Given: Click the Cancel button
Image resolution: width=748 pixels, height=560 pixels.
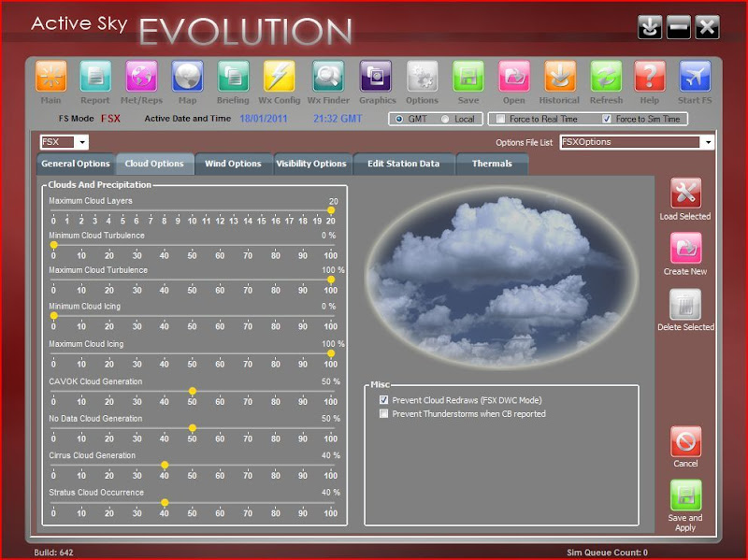Looking at the screenshot, I should (x=685, y=442).
